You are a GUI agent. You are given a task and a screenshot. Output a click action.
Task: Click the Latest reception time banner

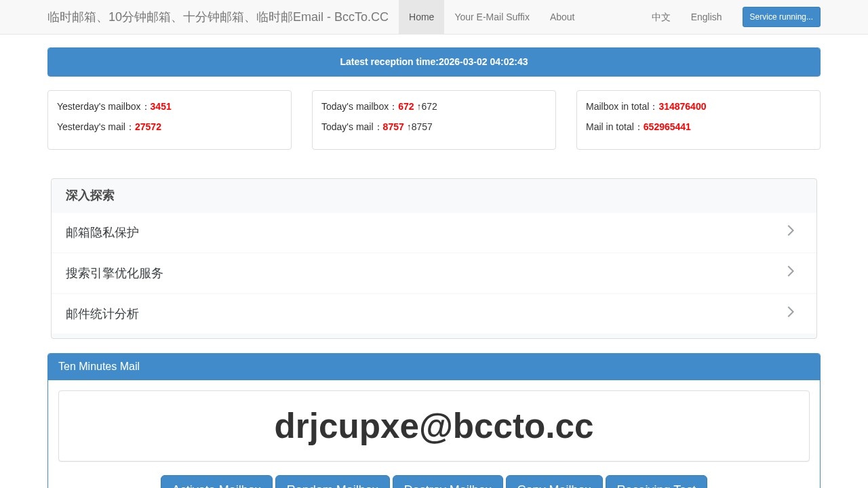pyautogui.click(x=434, y=62)
